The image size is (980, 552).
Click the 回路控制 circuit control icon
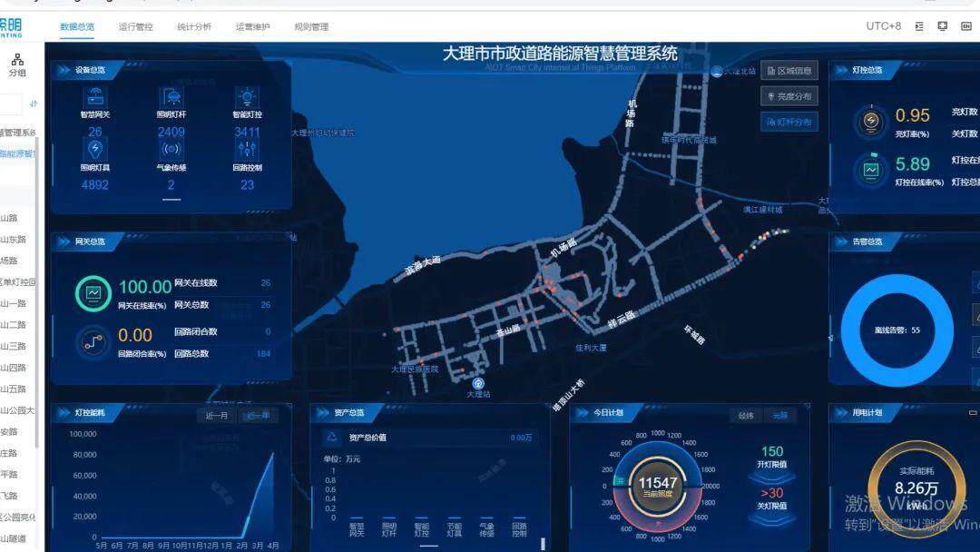[245, 148]
